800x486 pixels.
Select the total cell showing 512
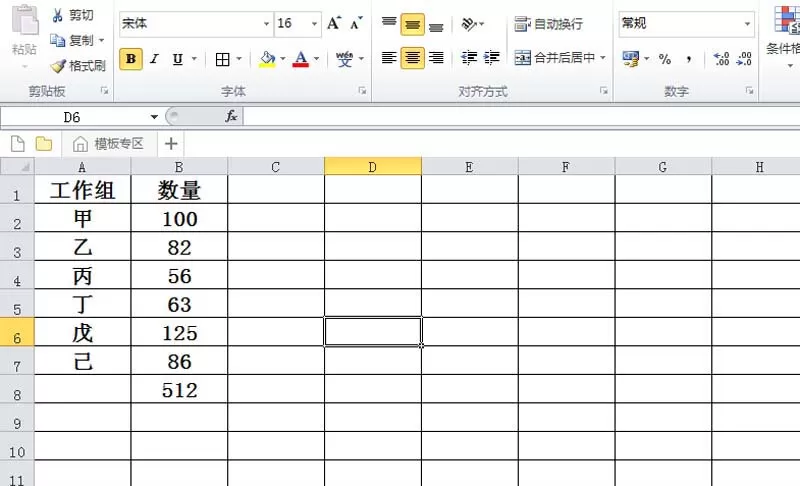pos(179,390)
